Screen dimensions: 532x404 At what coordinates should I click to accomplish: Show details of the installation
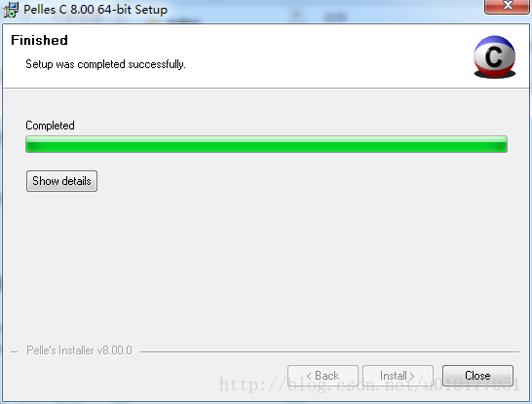tap(61, 181)
